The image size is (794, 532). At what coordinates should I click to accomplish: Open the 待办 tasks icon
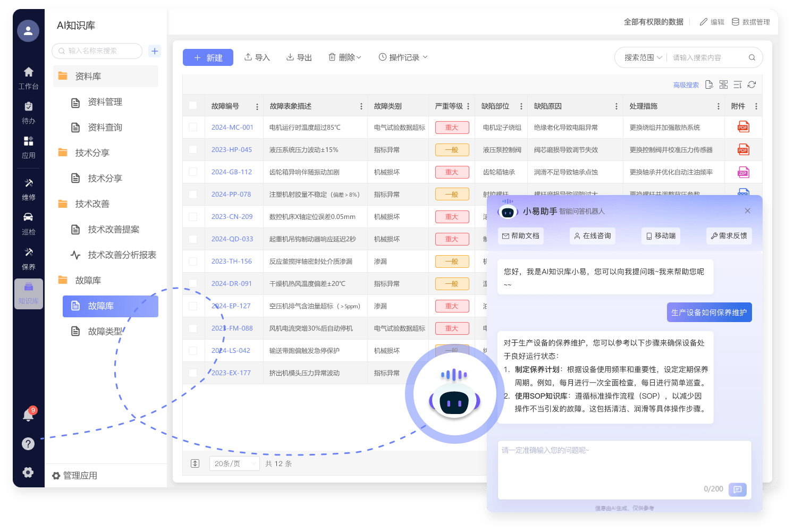(29, 107)
